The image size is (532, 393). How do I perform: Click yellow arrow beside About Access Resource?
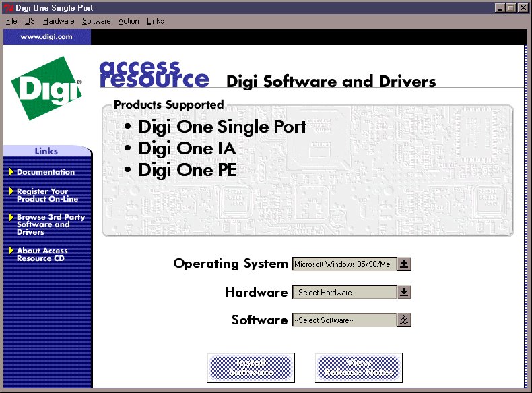pos(11,251)
